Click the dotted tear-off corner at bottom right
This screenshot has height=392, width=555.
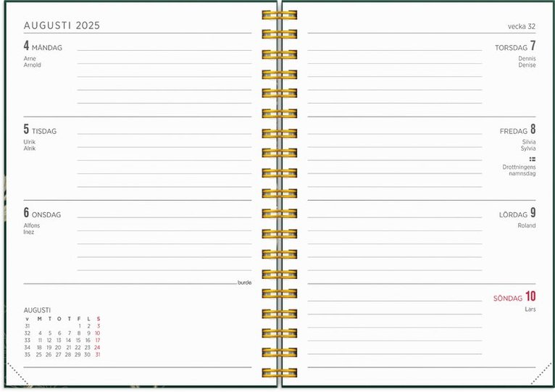pos(541,376)
